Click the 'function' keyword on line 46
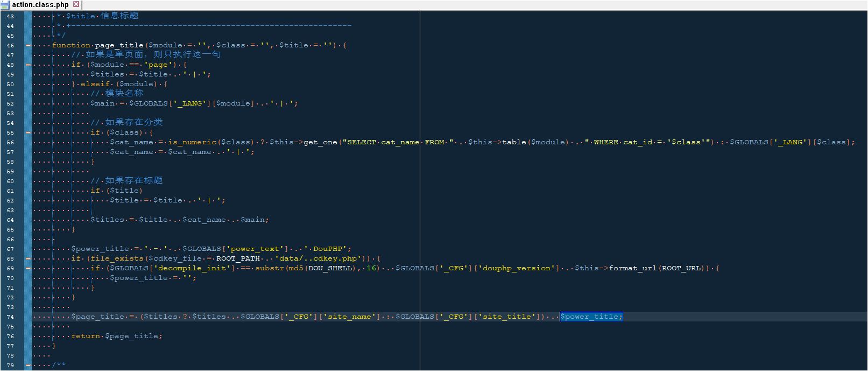This screenshot has height=371, width=868. (x=71, y=45)
